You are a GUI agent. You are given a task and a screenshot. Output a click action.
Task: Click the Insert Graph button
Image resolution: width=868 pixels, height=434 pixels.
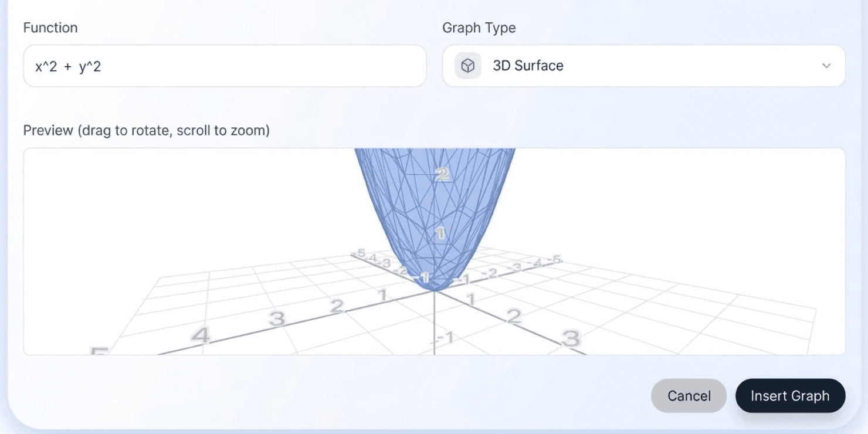tap(790, 396)
